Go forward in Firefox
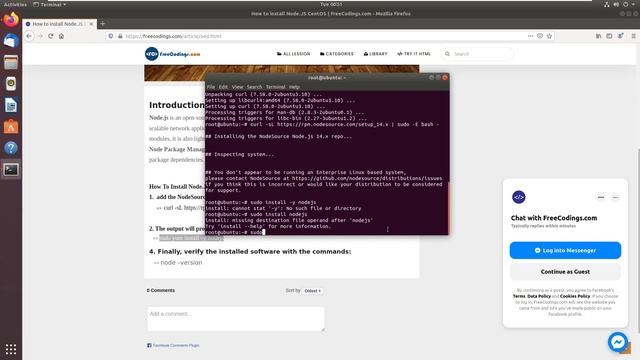The image size is (640, 360). click(x=40, y=36)
